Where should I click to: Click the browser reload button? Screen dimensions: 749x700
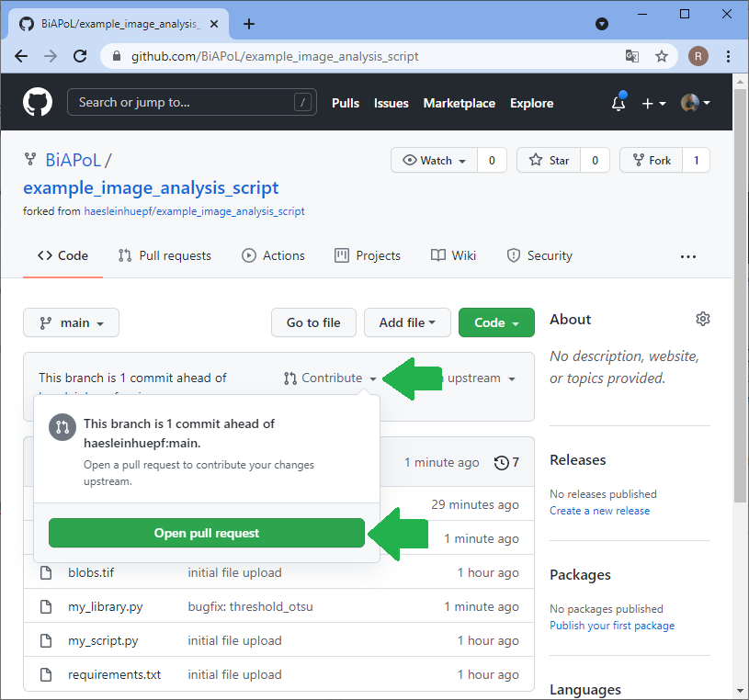pos(80,56)
